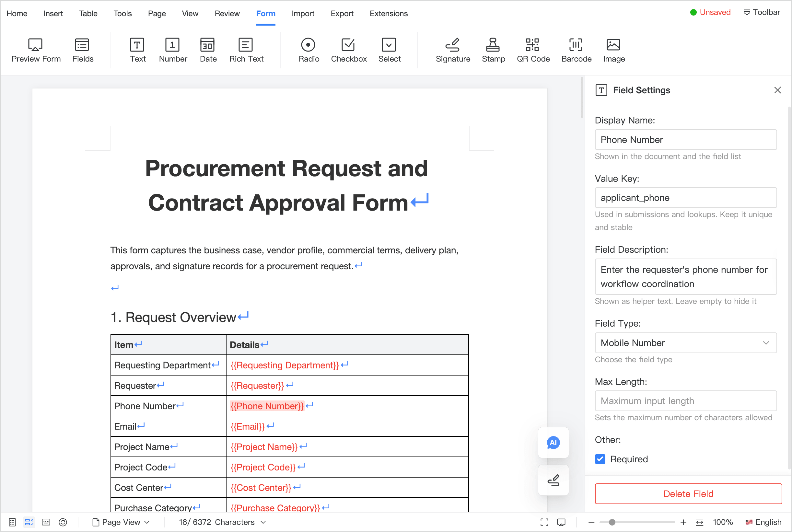Click the fit-width icon beside zoom
792x532 pixels.
click(x=699, y=522)
